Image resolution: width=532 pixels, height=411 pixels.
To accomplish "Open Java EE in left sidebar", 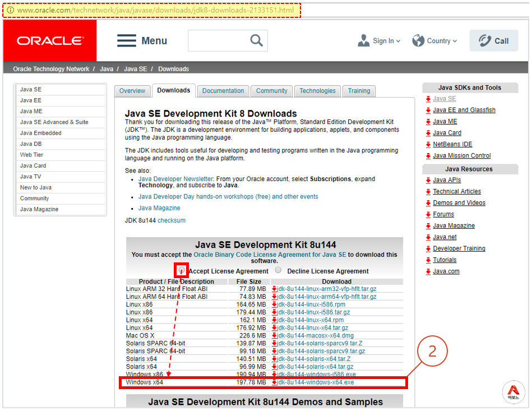I will (x=61, y=100).
